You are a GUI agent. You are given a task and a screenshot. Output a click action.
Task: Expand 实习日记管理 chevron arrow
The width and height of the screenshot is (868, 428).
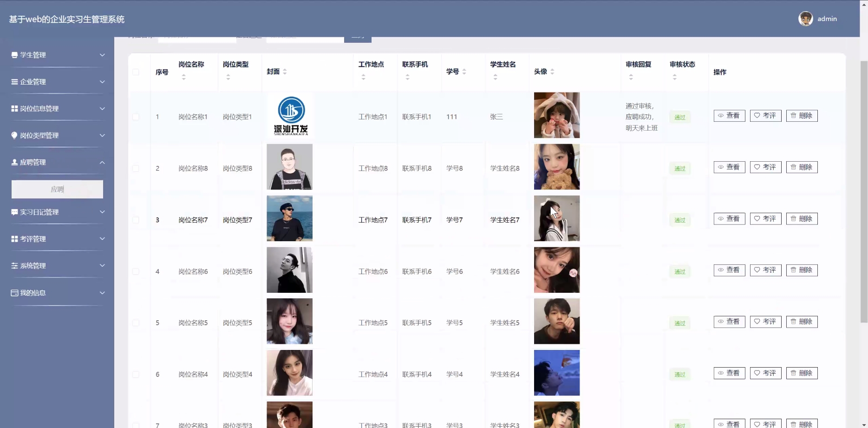point(102,212)
